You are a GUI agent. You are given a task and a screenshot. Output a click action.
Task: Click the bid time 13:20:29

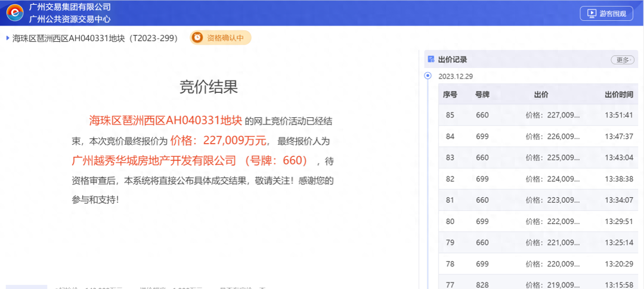[619, 264]
